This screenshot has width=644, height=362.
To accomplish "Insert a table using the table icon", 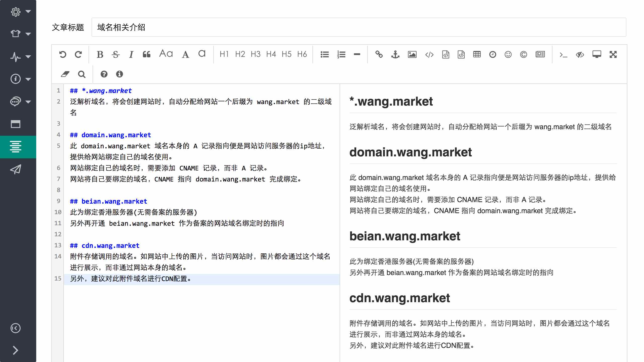I will click(477, 54).
